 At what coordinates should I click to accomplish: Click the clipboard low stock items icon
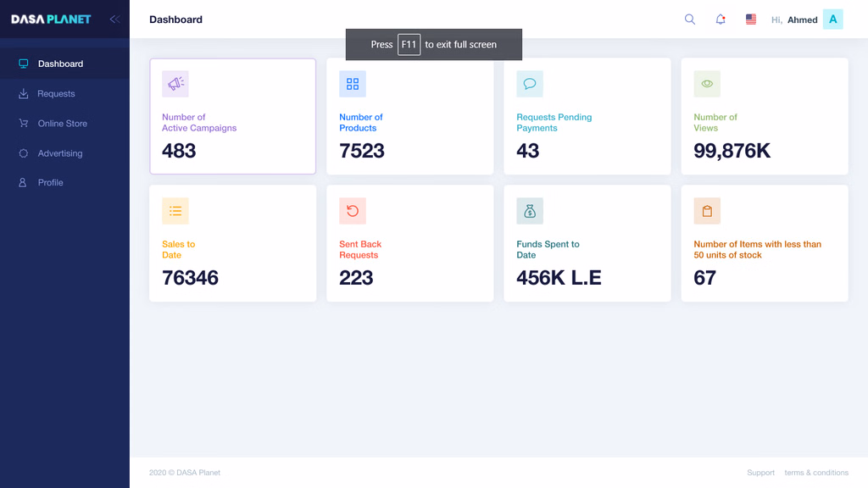point(707,211)
